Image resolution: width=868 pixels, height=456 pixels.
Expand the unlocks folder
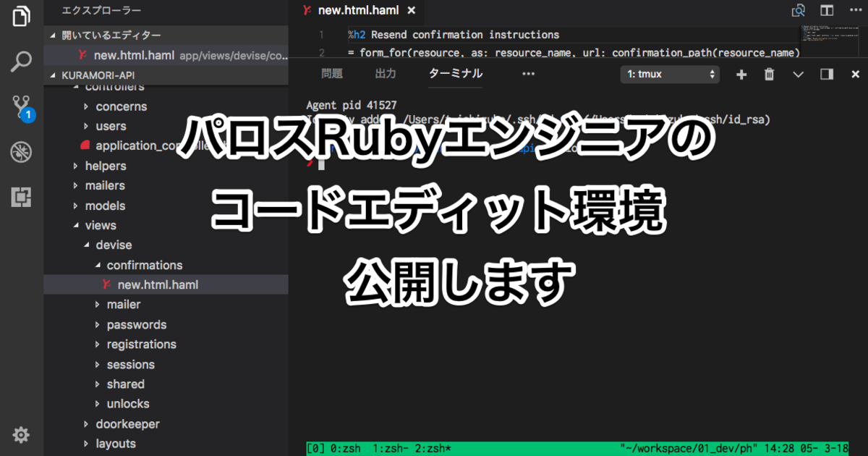click(128, 404)
